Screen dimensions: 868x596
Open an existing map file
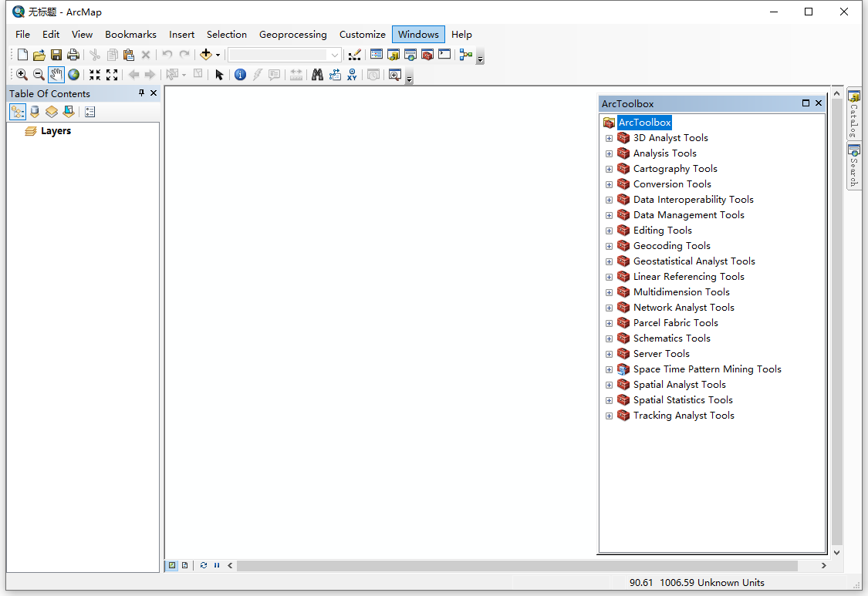click(x=39, y=55)
